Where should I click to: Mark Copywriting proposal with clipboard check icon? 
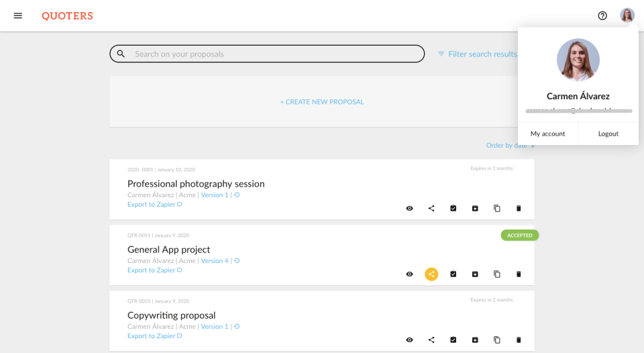[x=453, y=340]
